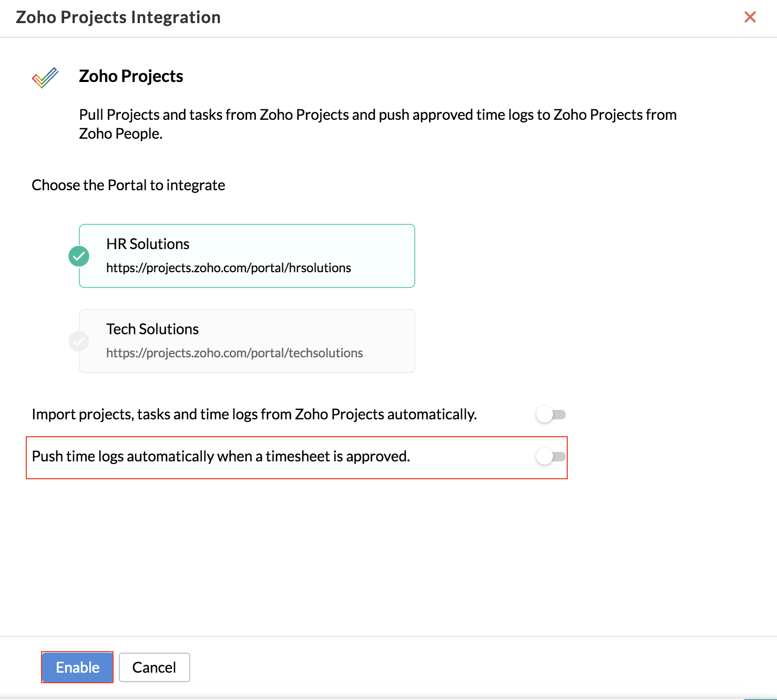Select the HR Solutions portal card
Viewport: 777px width, 700px height.
point(247,256)
